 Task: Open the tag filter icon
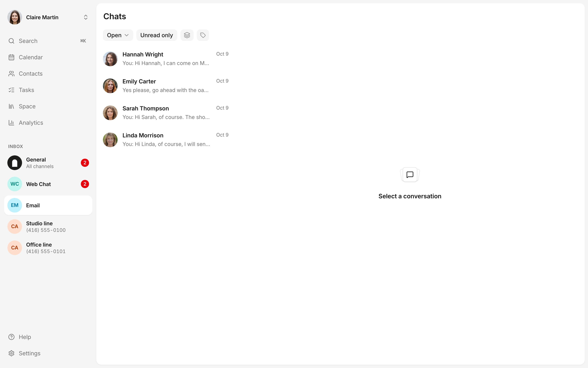click(x=203, y=35)
